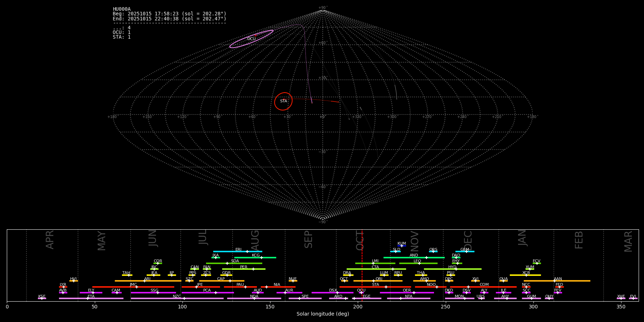Click the peak cross on the ORI bar
This screenshot has width=644, height=322.
(374, 281)
